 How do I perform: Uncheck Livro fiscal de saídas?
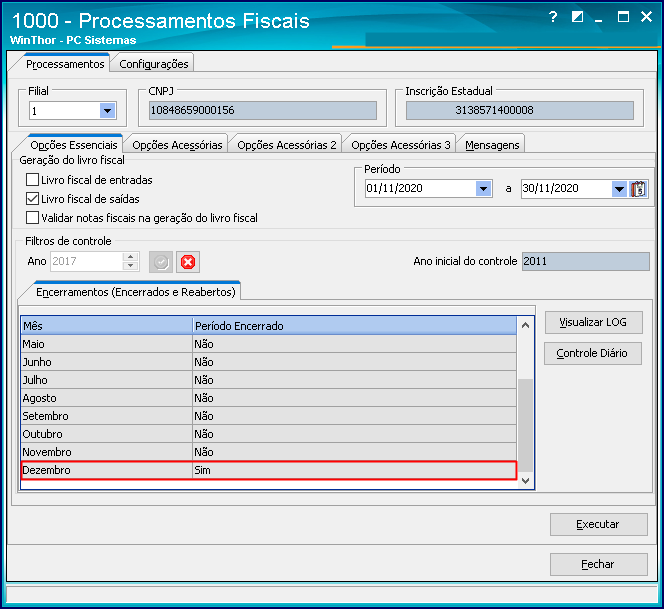(33, 199)
